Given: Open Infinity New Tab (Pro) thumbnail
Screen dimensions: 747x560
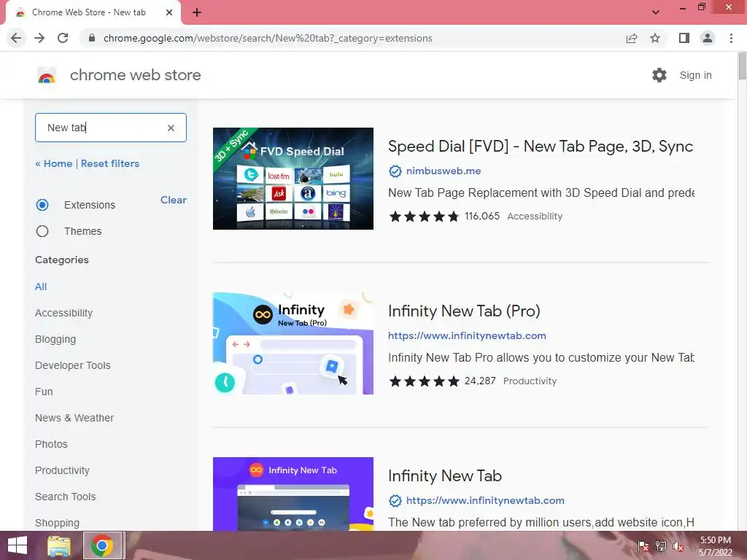Looking at the screenshot, I should point(293,343).
